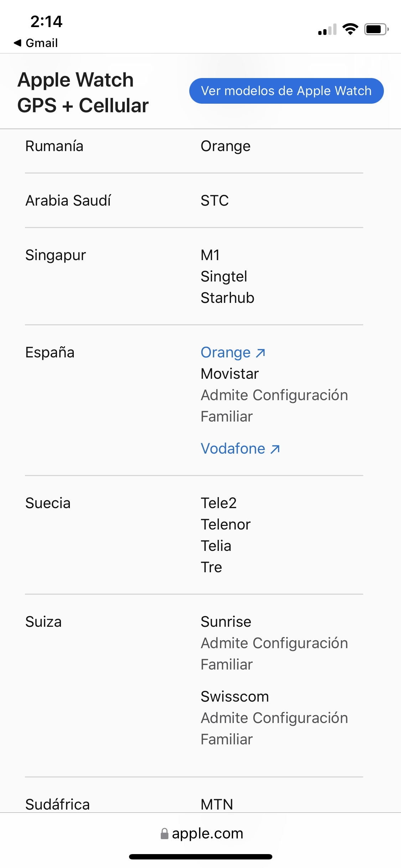Click the arrow icon beside Orange in España

(x=261, y=353)
